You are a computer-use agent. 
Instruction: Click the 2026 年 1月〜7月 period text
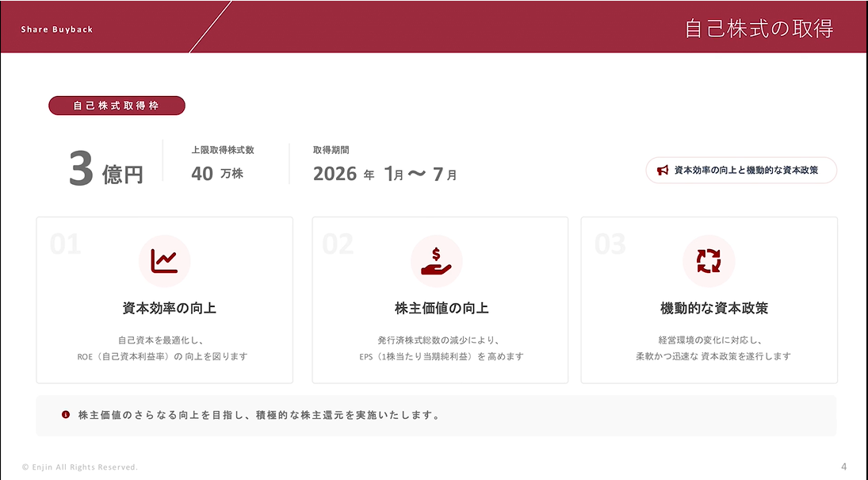click(385, 174)
